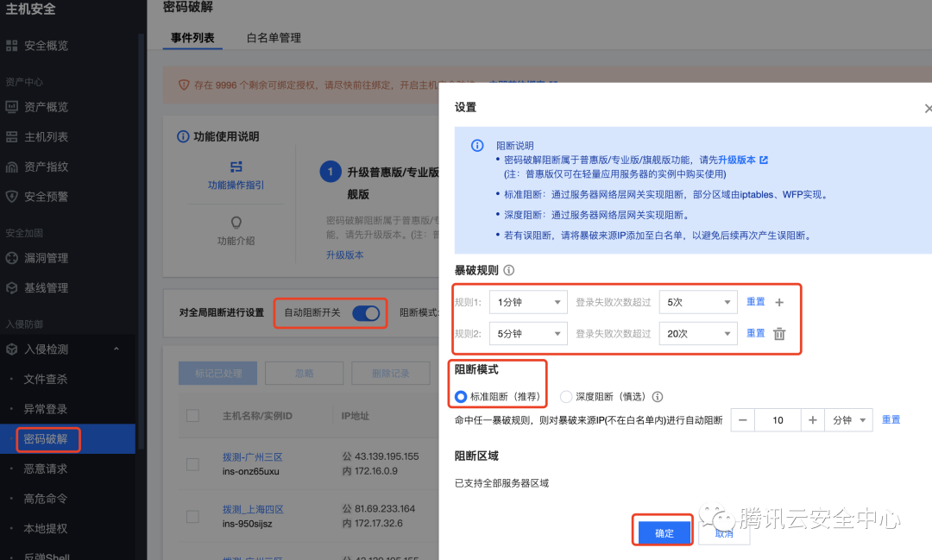Click the 资产指纹 fingerprint icon

tap(12, 167)
